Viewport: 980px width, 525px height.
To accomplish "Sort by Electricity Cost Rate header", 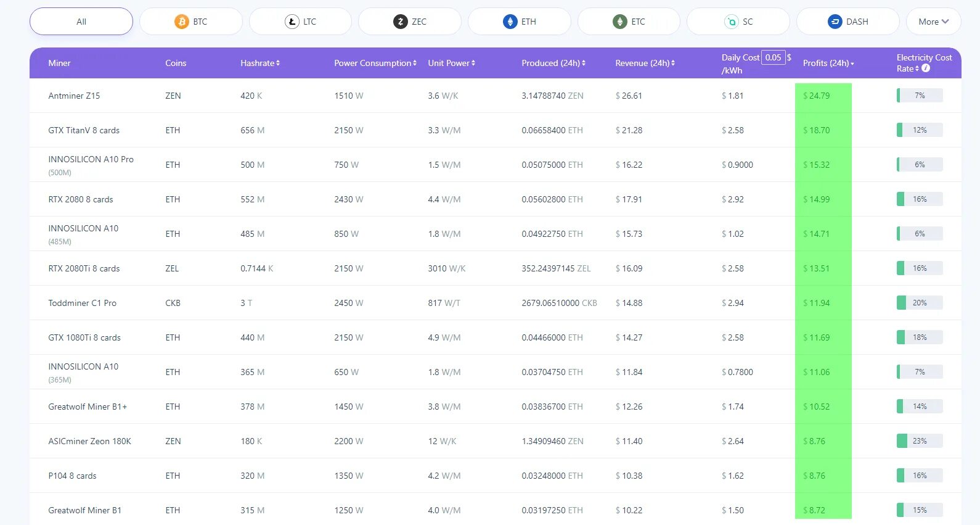I will (924, 63).
